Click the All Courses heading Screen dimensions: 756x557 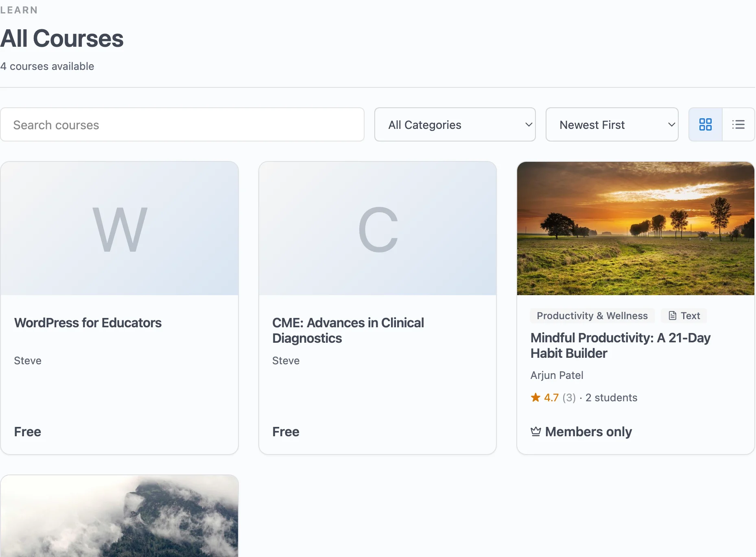point(62,38)
